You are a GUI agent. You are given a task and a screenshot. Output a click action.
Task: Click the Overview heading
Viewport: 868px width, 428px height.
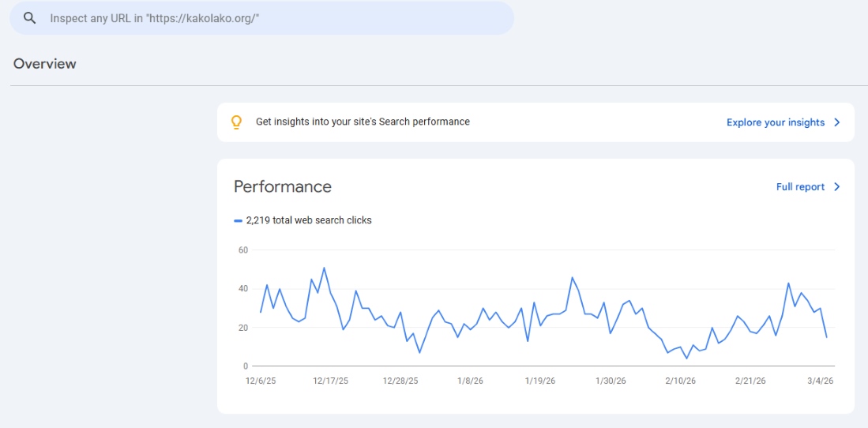point(45,64)
